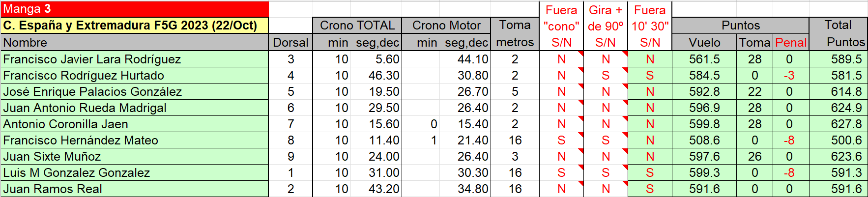This screenshot has width=868, height=197.
Task: Select the total points cell showing 500.6
Action: pos(838,141)
